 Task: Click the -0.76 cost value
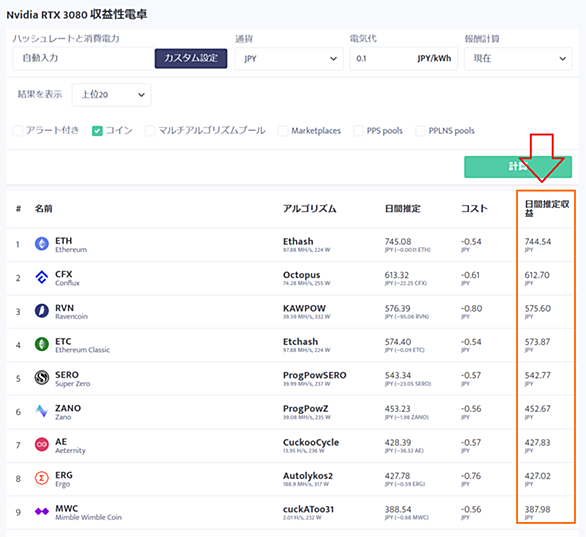coord(471,476)
